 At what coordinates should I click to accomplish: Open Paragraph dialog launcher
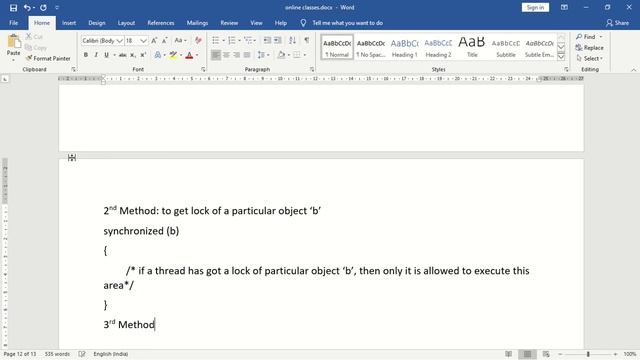click(x=312, y=70)
